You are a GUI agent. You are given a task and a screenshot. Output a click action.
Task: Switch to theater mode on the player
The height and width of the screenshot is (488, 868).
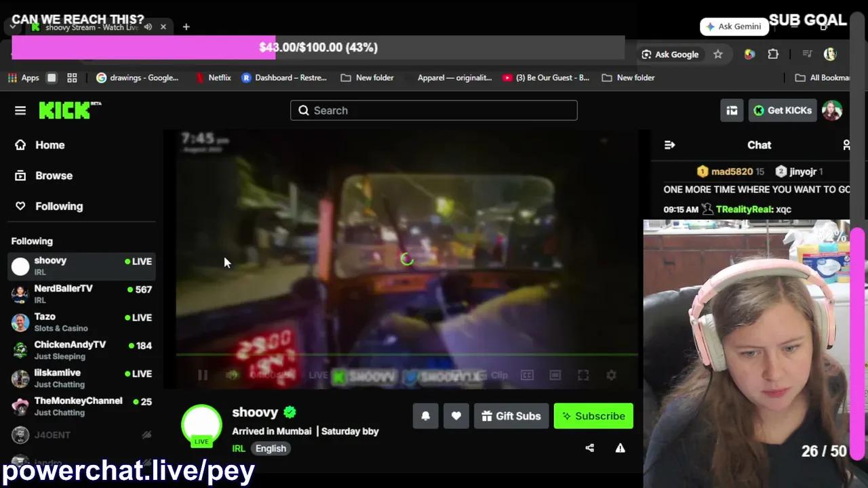click(x=555, y=375)
